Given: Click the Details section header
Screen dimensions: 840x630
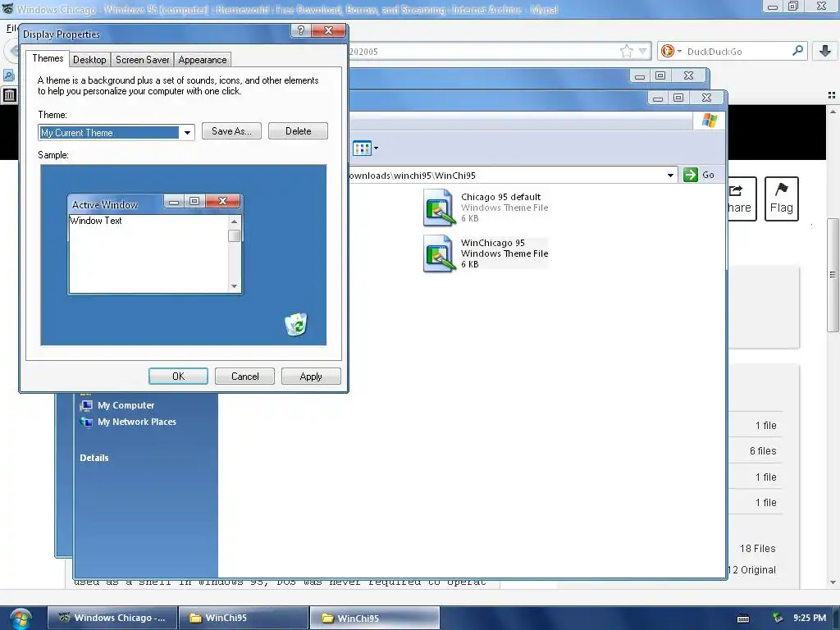Looking at the screenshot, I should click(x=94, y=458).
